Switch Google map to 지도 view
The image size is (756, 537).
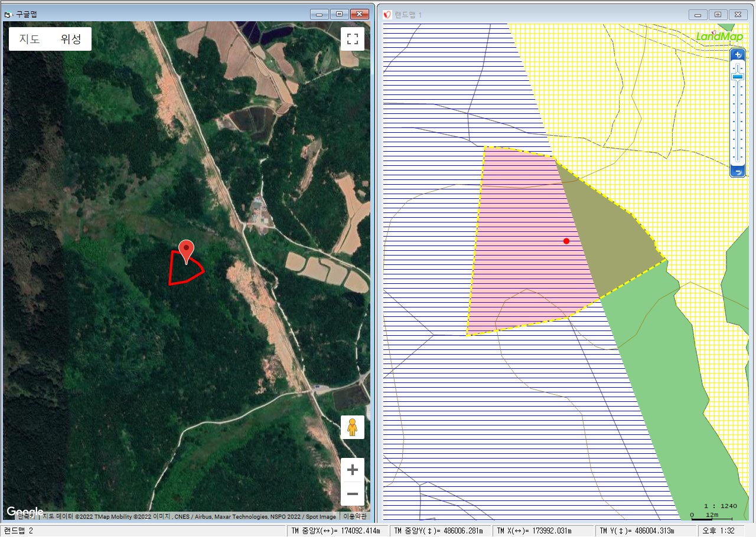[x=30, y=39]
